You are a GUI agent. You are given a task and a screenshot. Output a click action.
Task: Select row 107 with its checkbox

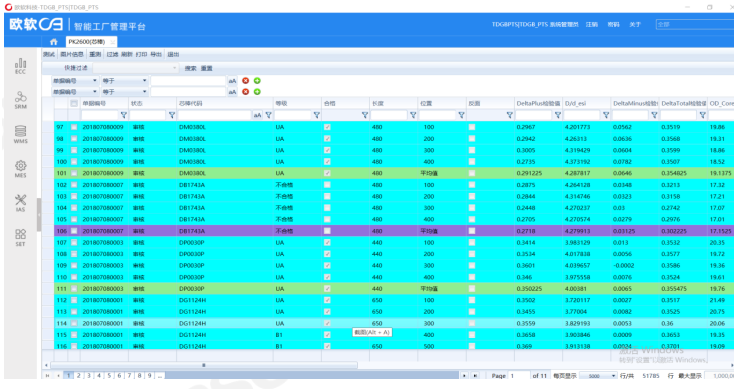[x=74, y=242]
